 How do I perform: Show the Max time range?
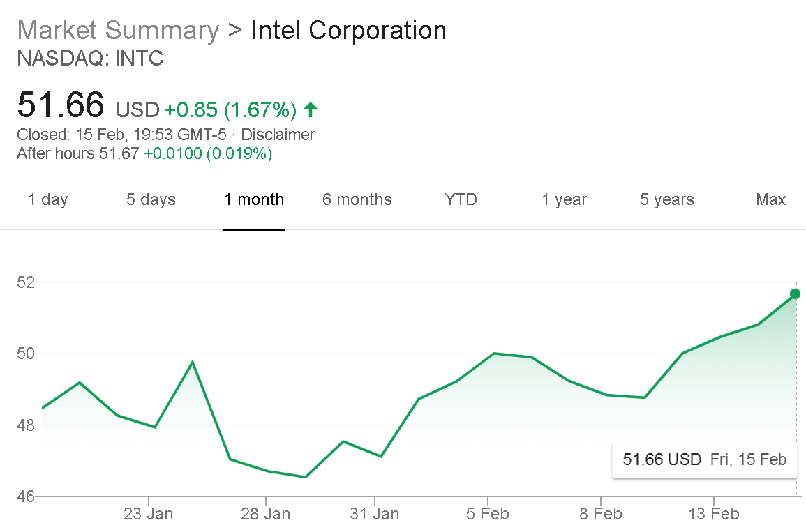pyautogui.click(x=770, y=199)
